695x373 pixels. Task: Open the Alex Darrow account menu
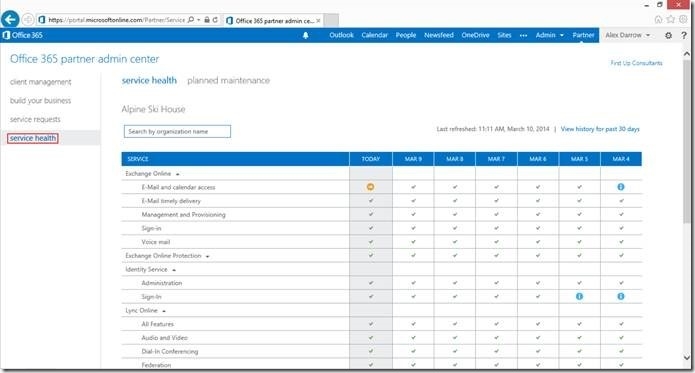click(628, 35)
